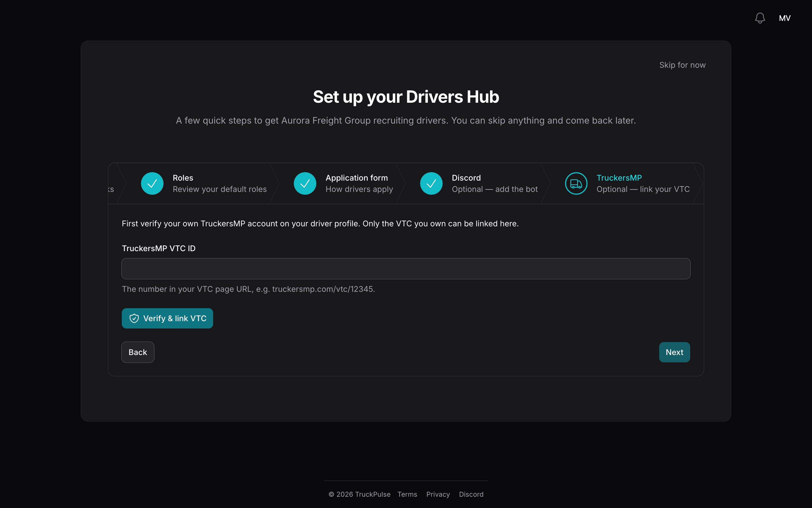Click the Application form checkmark icon
The image size is (812, 508).
305,183
